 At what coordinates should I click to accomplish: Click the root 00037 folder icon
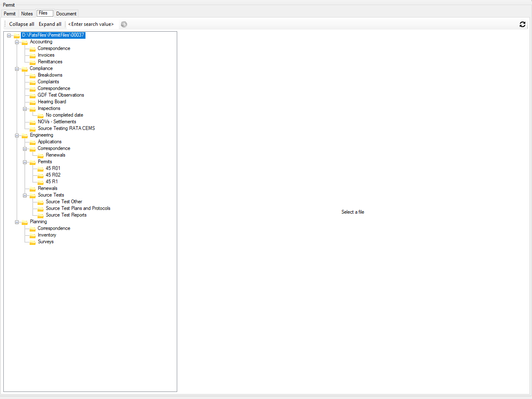pyautogui.click(x=17, y=35)
